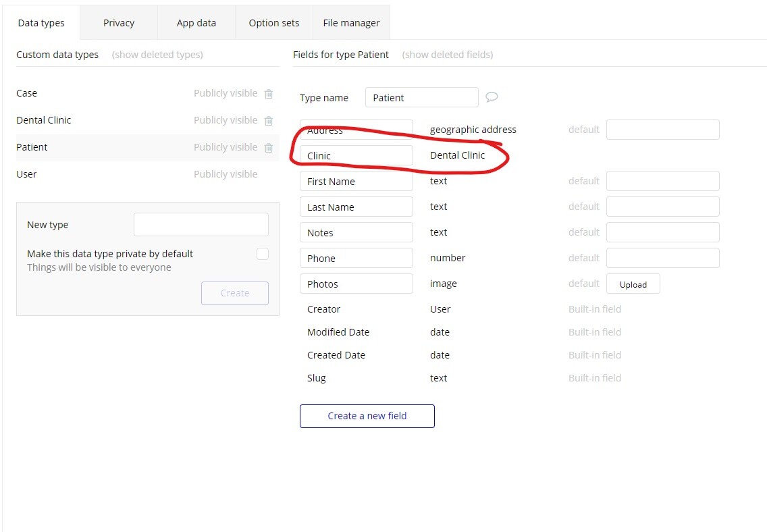Click default value box for Phone
Image resolution: width=767 pixels, height=532 pixels.
click(663, 258)
